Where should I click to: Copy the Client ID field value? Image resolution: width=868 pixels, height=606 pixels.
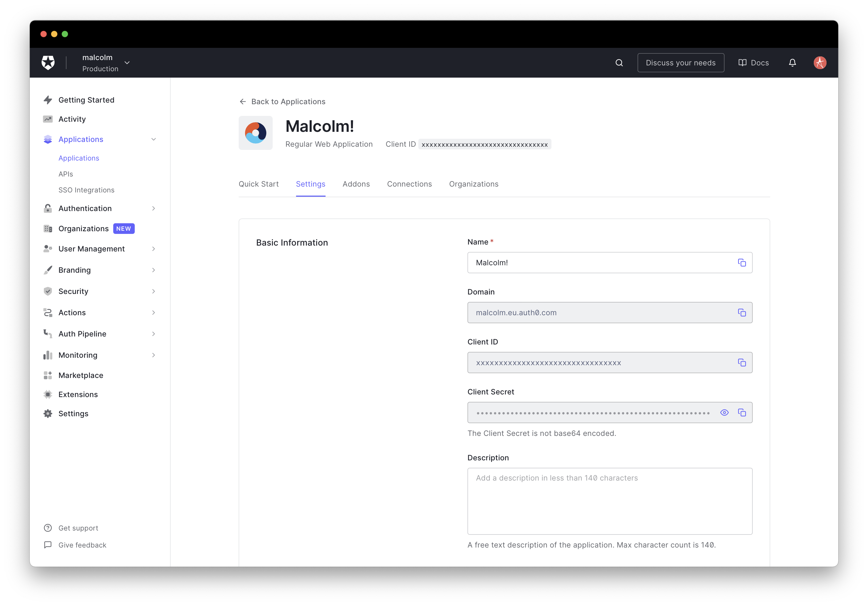[x=742, y=363]
